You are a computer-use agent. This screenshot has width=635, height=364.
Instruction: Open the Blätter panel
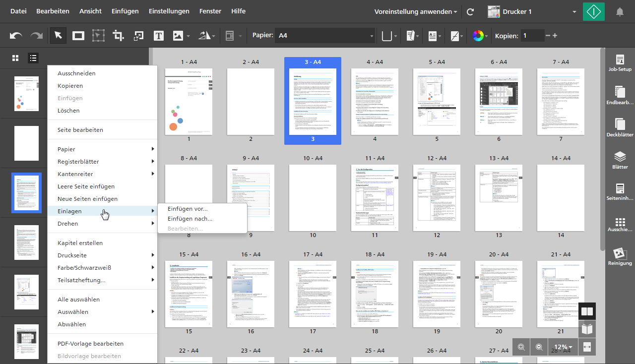click(x=620, y=160)
